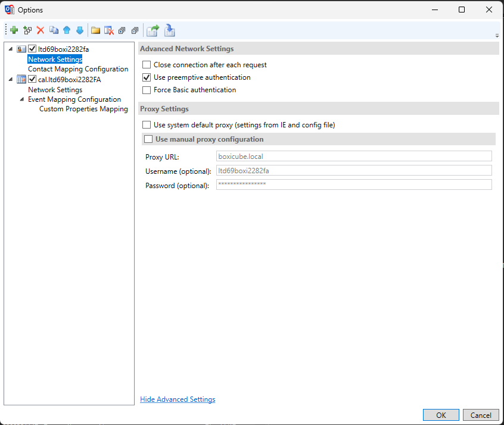Screen dimensions: 504x425
Task: Click the Hide Advanced Settings link
Action: [178, 399]
